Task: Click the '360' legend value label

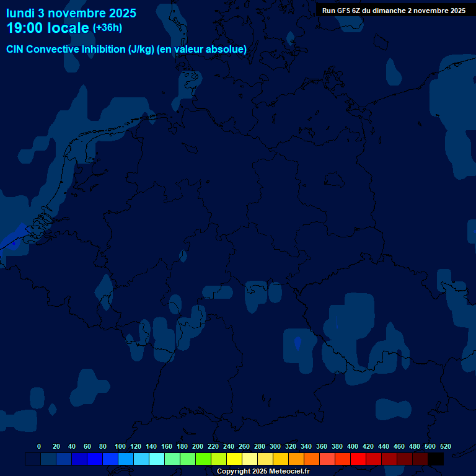Action: (322, 446)
